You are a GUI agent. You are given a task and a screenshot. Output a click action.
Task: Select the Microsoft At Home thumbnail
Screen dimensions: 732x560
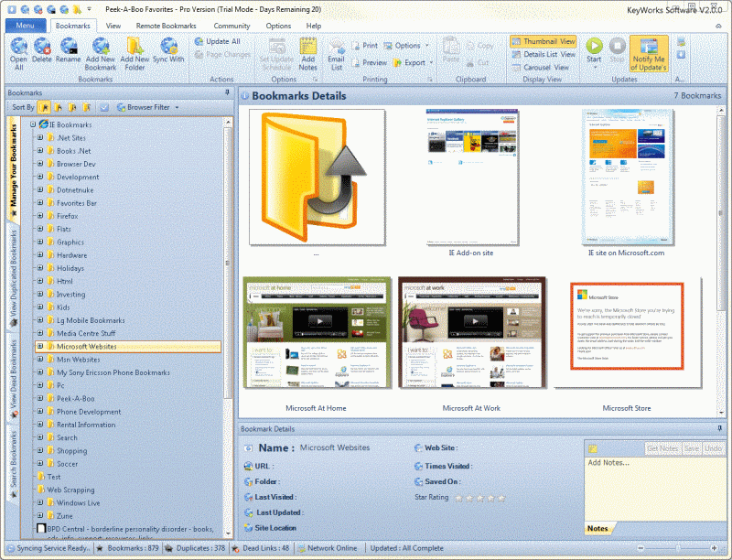click(x=317, y=332)
